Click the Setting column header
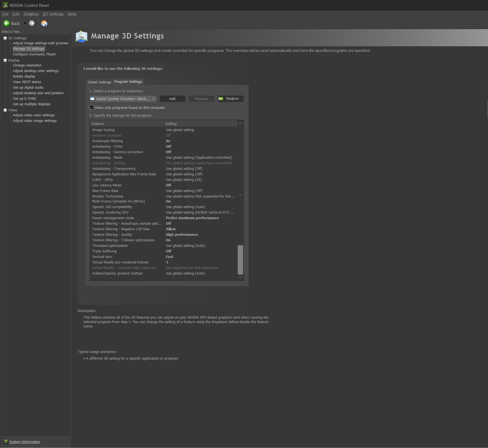The width and height of the screenshot is (488, 448). pos(200,124)
